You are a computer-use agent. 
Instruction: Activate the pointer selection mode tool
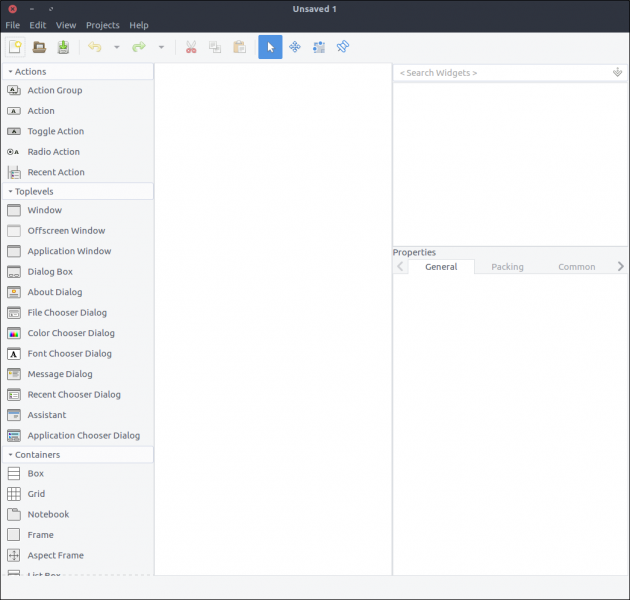[x=270, y=47]
